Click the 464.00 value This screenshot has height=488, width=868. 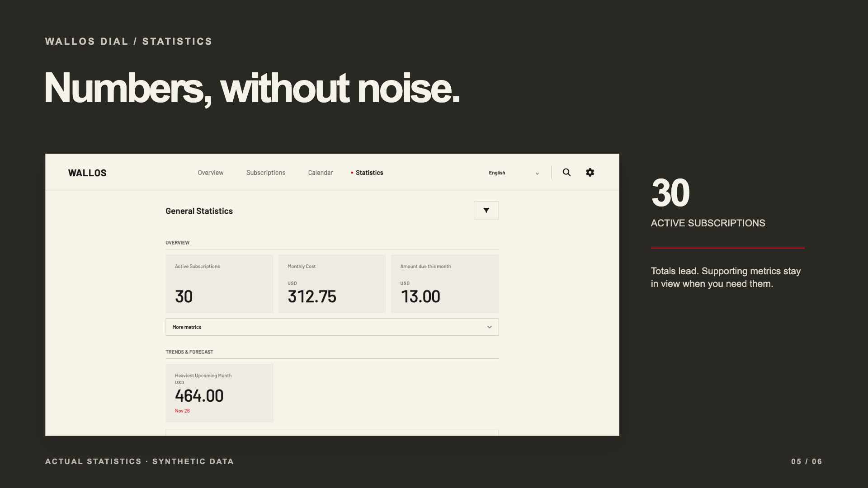click(199, 396)
